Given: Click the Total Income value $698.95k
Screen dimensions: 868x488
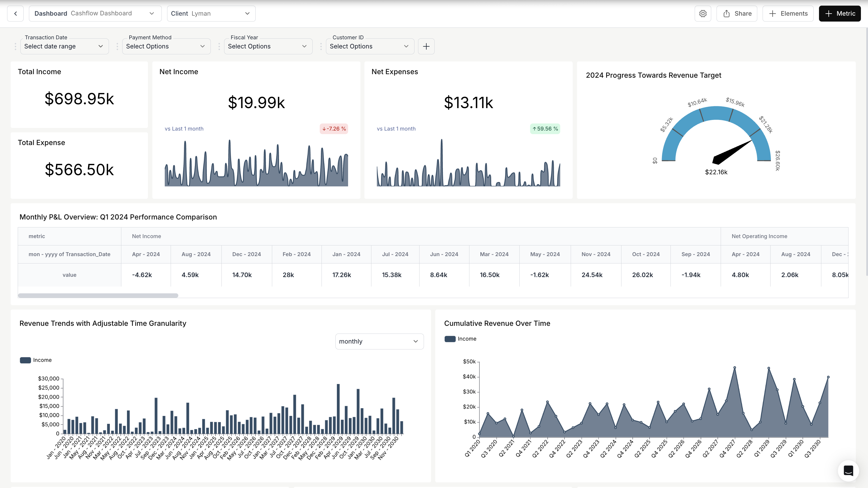Looking at the screenshot, I should 79,99.
